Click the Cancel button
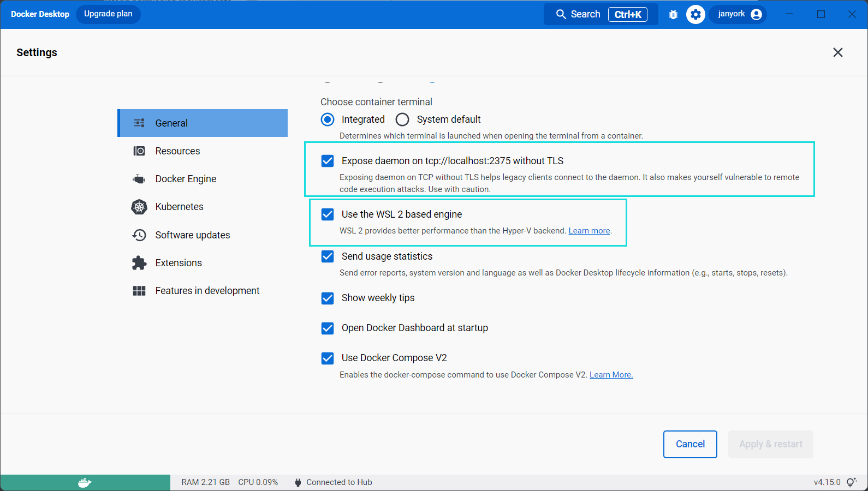Viewport: 868px width, 491px height. [690, 444]
